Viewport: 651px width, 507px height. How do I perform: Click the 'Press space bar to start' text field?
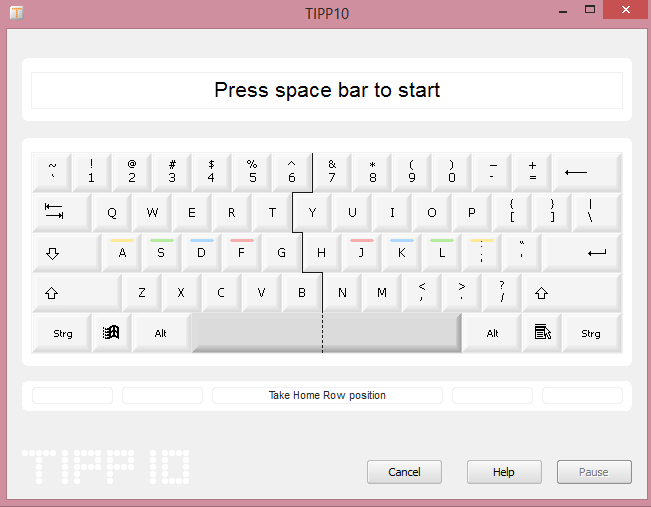(x=327, y=90)
